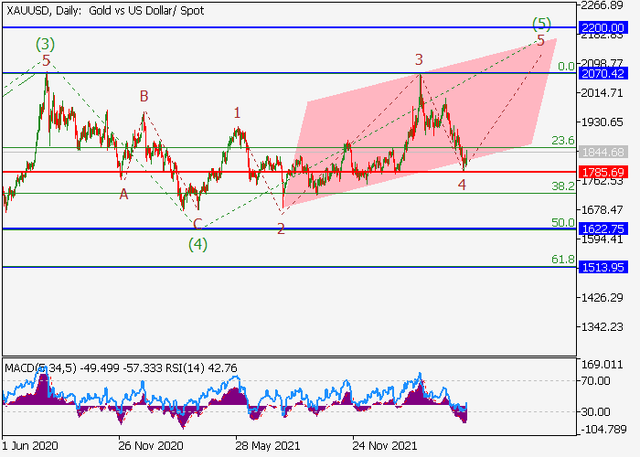Click the 30.00 RSI level label

coord(596,412)
